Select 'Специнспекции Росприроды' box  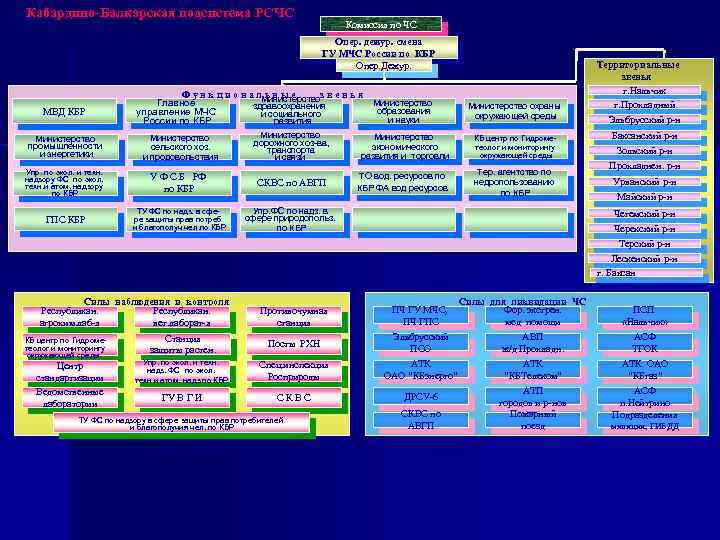pos(294,371)
